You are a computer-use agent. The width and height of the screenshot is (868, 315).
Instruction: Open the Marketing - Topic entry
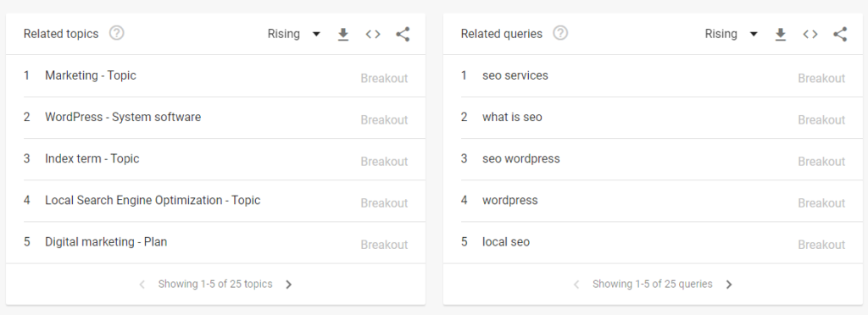[215, 76]
